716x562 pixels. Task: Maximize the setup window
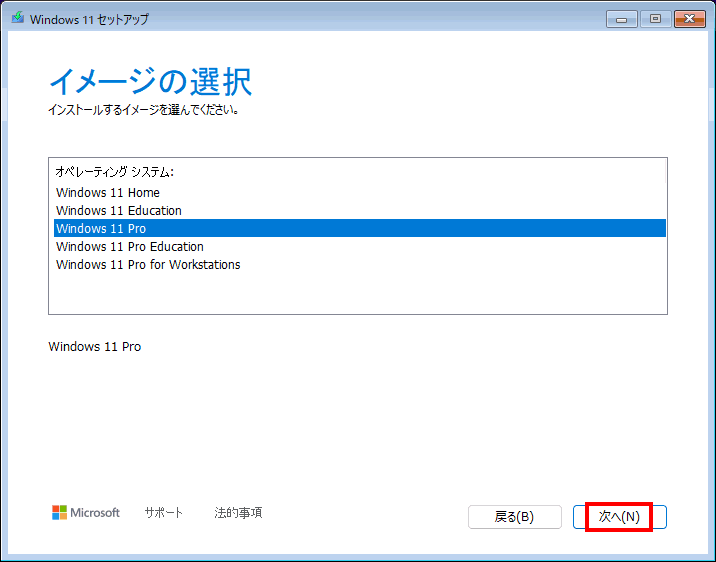click(656, 19)
